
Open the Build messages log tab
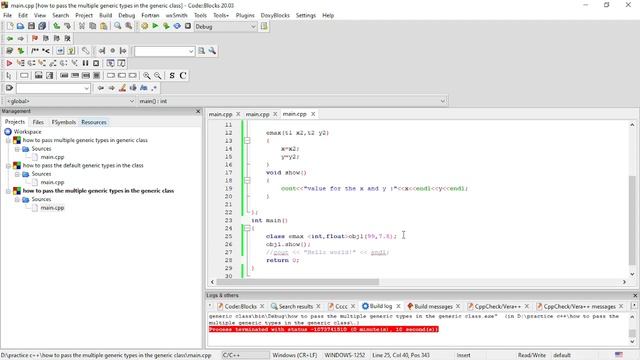coord(433,306)
